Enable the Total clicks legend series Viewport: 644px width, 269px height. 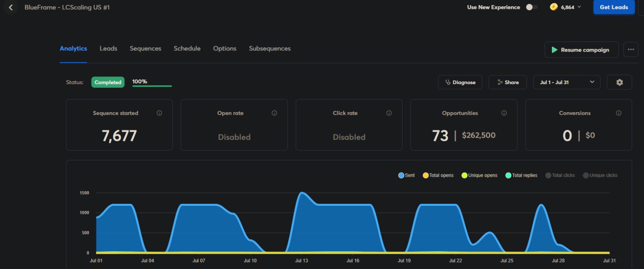[560, 175]
